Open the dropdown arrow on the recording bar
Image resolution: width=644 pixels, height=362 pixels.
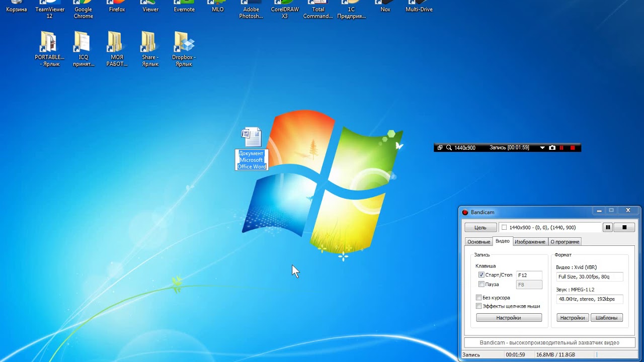point(542,148)
